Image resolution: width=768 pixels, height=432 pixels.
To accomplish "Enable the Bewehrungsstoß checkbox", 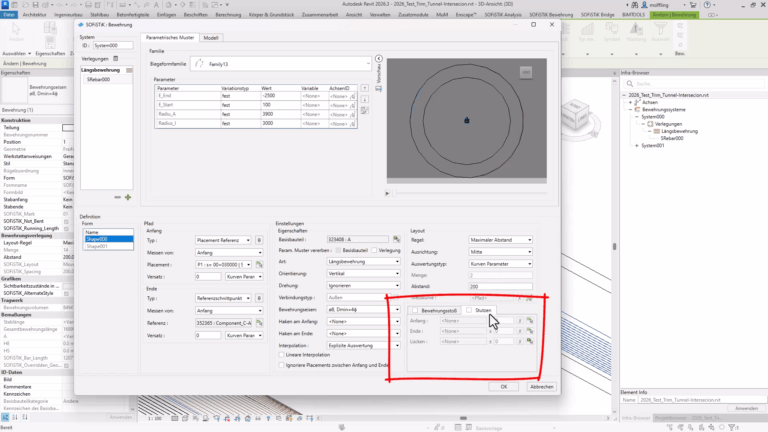I will tap(414, 310).
